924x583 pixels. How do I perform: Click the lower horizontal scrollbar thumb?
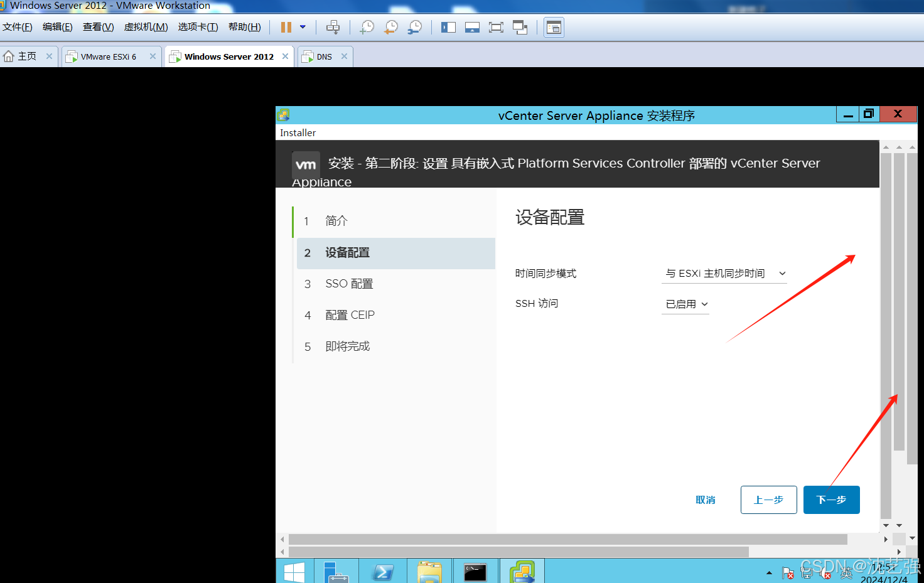point(518,552)
